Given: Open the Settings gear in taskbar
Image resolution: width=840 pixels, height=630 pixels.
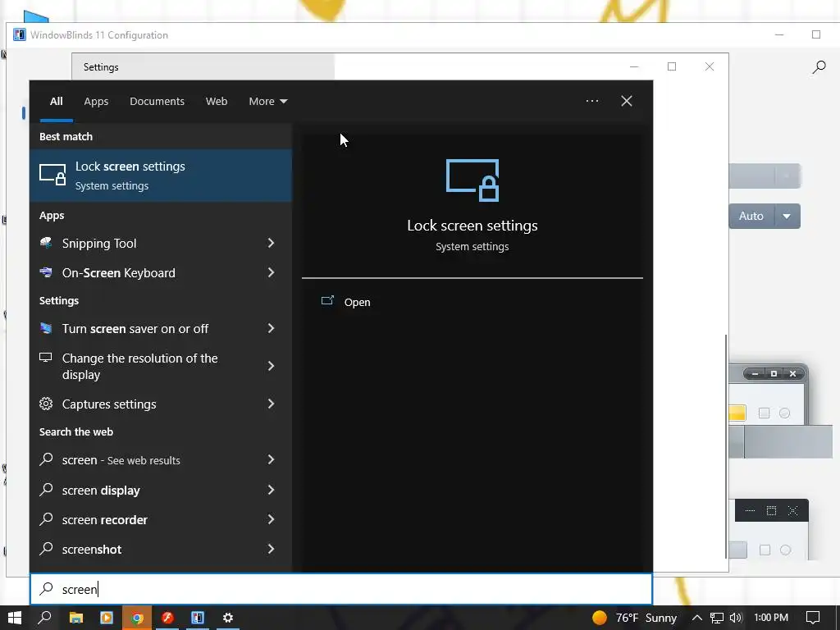Looking at the screenshot, I should tap(228, 618).
